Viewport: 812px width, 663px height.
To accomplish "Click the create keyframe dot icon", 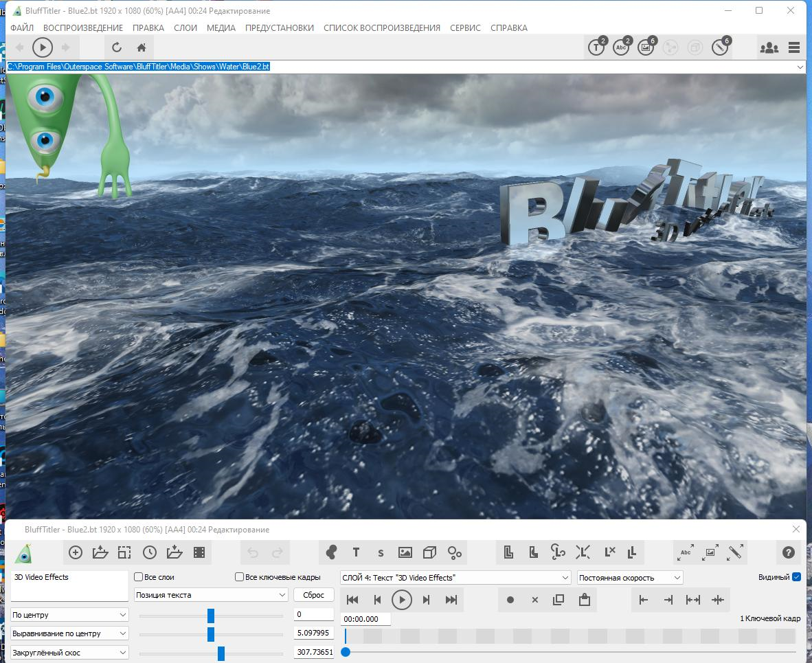I will click(x=510, y=600).
